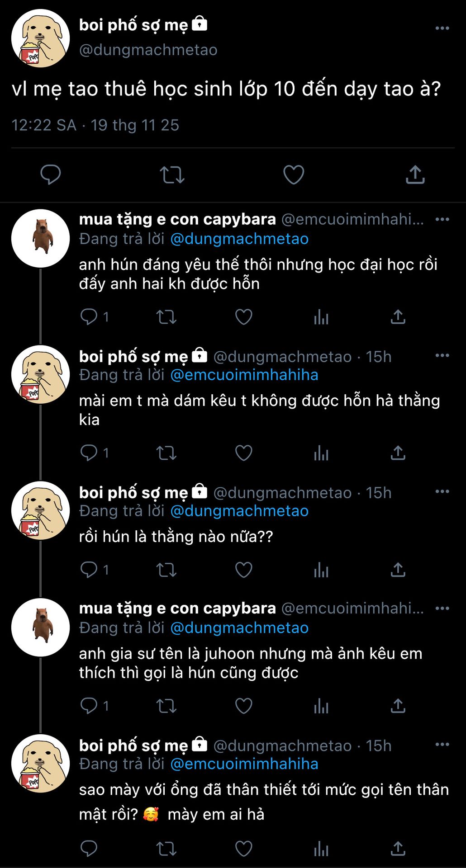View analytics of the 'rồi hún là thằng nào nữa' reply

tap(321, 570)
